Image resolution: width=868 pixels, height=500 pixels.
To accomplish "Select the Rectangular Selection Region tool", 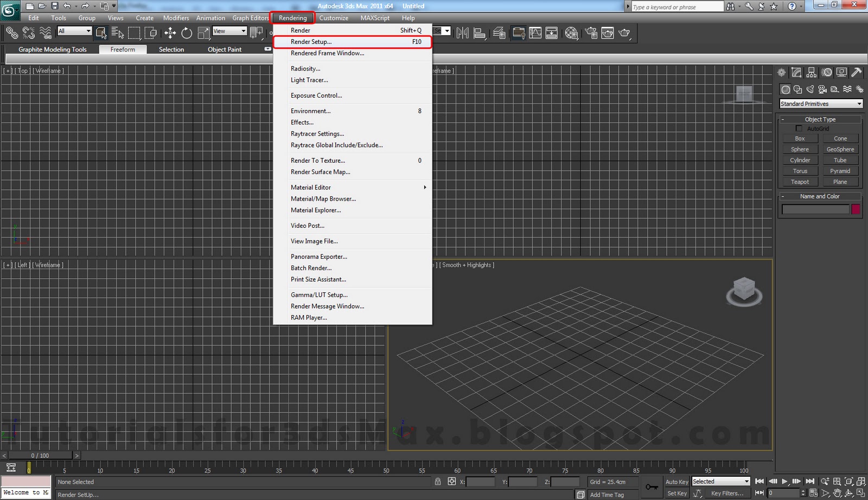I will 134,33.
